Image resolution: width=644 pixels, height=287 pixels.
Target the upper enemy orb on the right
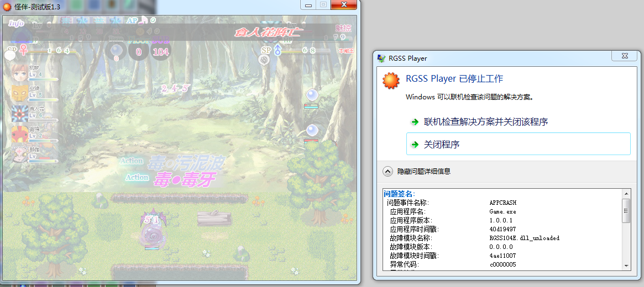click(312, 95)
